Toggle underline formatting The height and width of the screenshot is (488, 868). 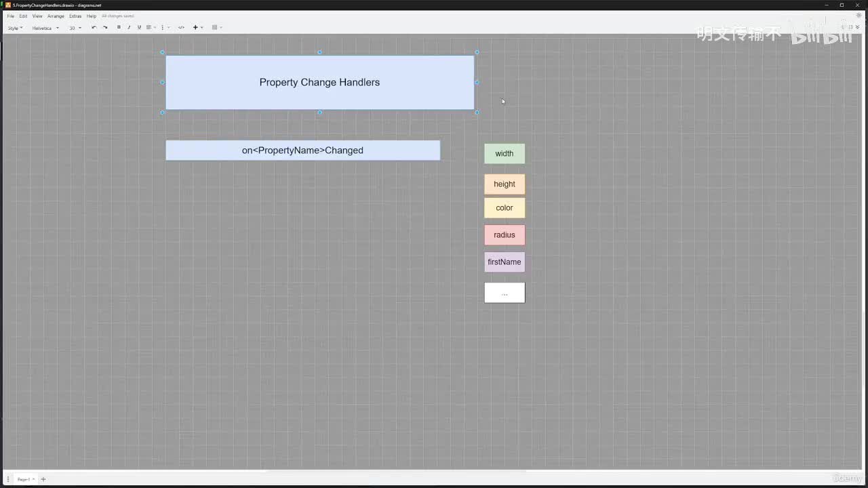click(139, 28)
